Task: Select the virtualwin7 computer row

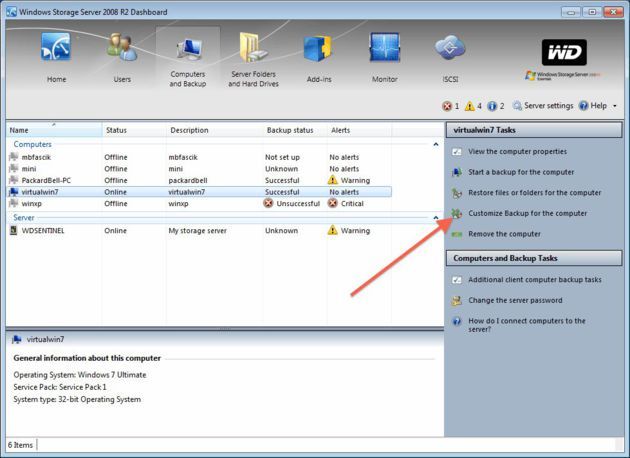Action: (x=199, y=192)
